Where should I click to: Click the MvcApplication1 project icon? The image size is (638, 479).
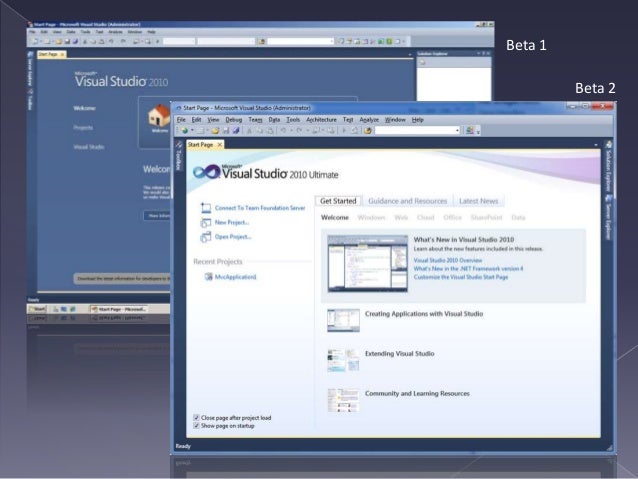coord(208,277)
